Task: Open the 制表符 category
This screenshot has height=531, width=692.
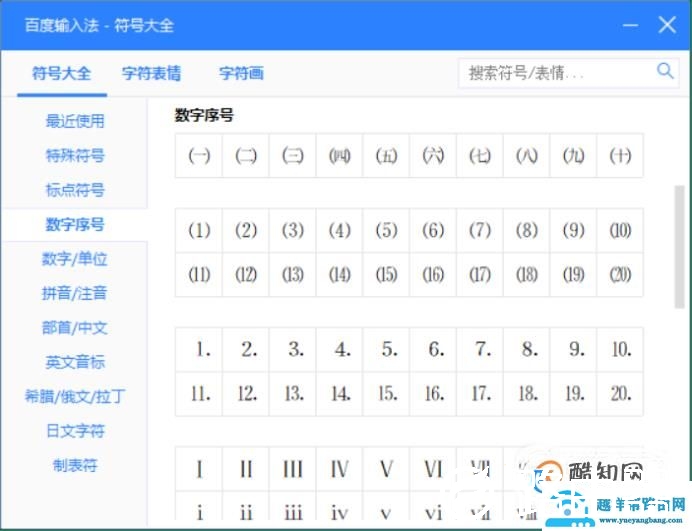Action: pos(75,465)
